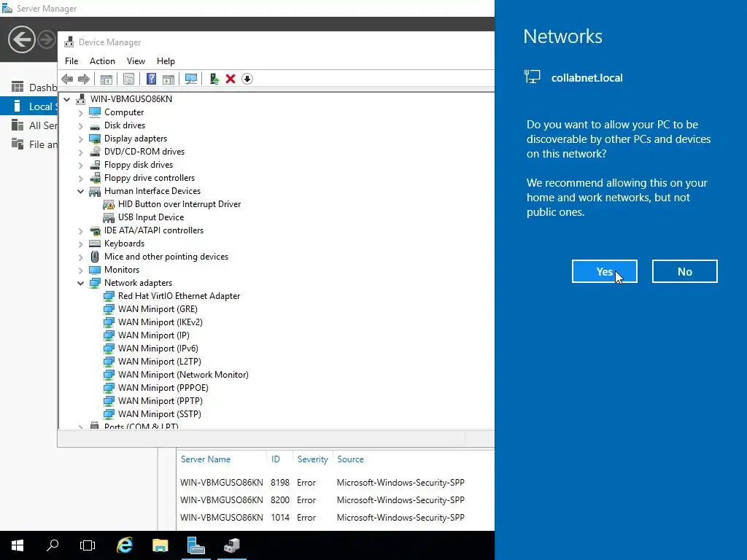Viewport: 747px width, 560px height.
Task: Select the event row with ID 1014
Action: (x=335, y=518)
